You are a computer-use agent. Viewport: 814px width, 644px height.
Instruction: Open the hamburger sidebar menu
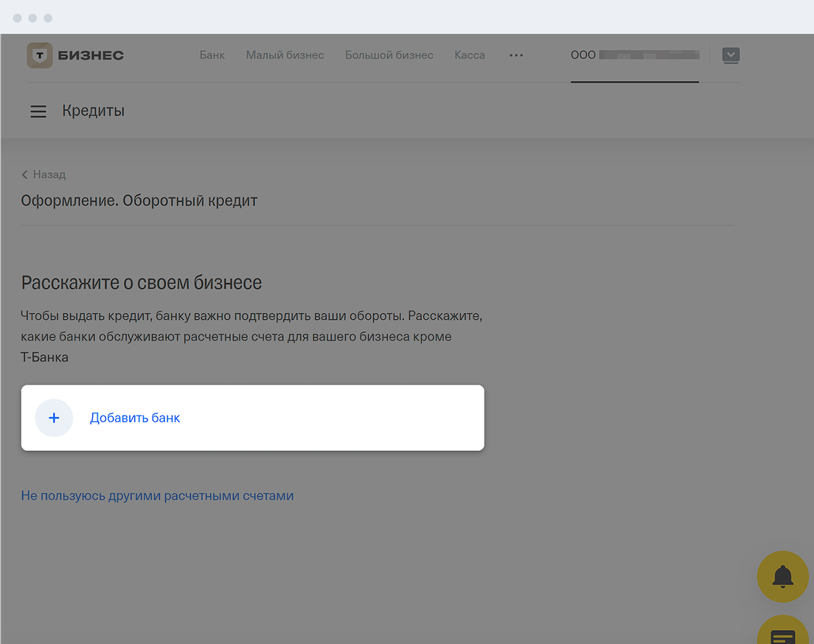tap(38, 111)
